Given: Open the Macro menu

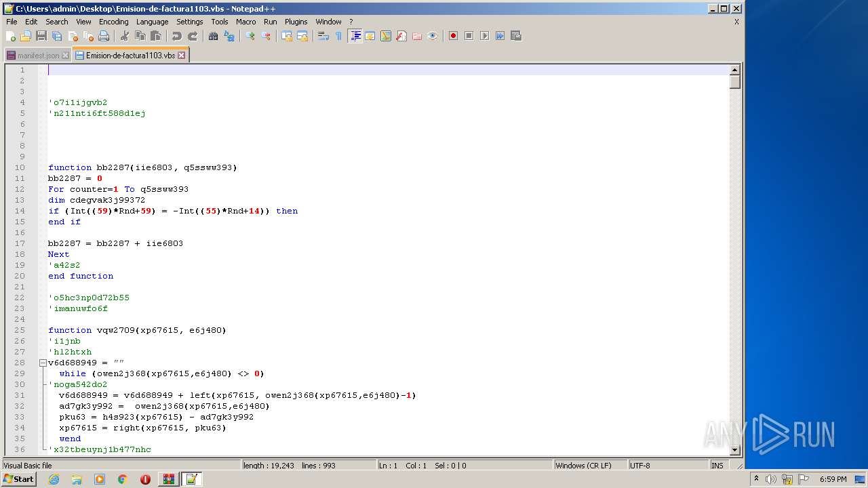Looking at the screenshot, I should (245, 22).
